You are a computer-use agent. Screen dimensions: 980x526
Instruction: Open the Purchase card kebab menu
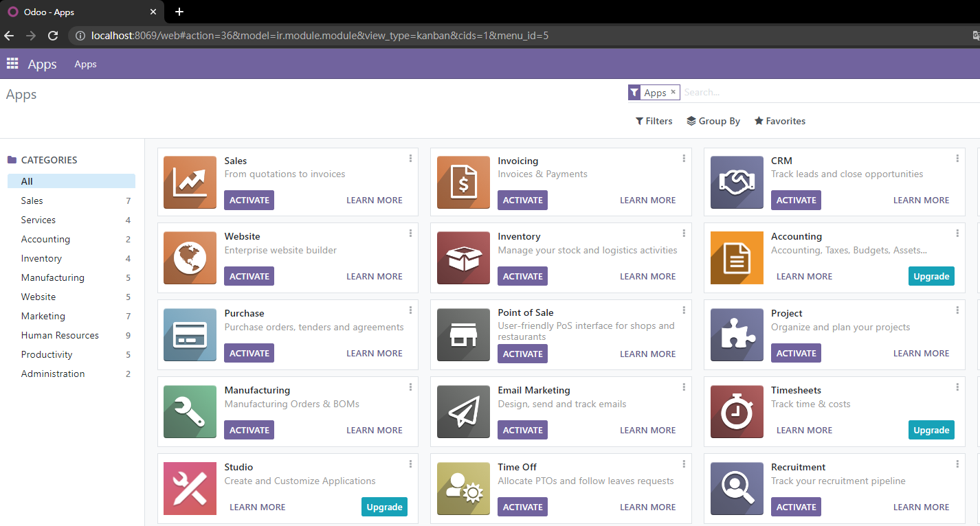411,310
